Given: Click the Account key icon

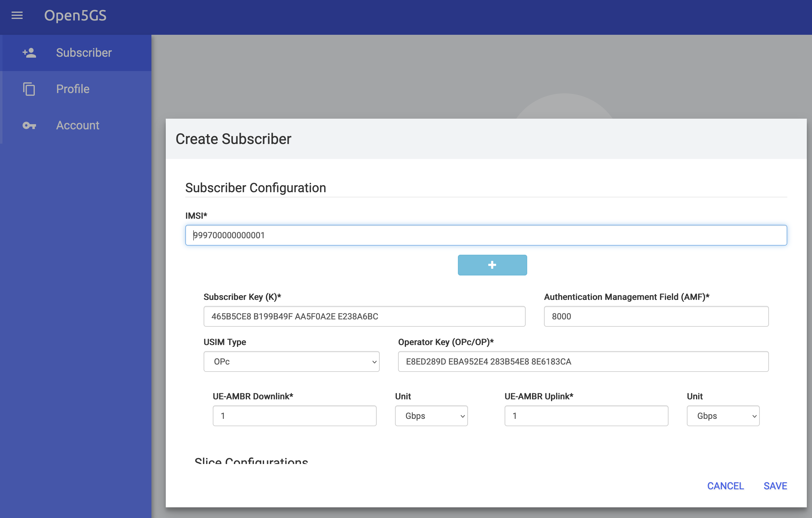Looking at the screenshot, I should (29, 125).
